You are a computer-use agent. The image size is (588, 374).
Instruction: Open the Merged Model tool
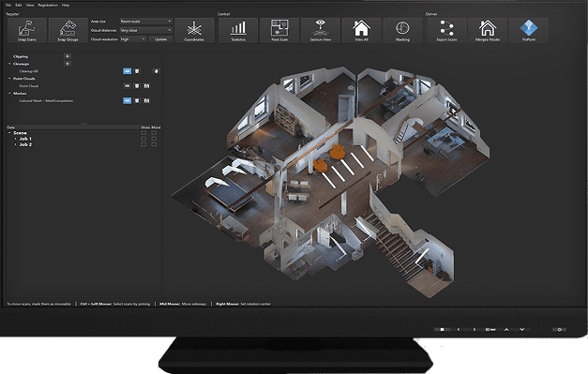488,30
